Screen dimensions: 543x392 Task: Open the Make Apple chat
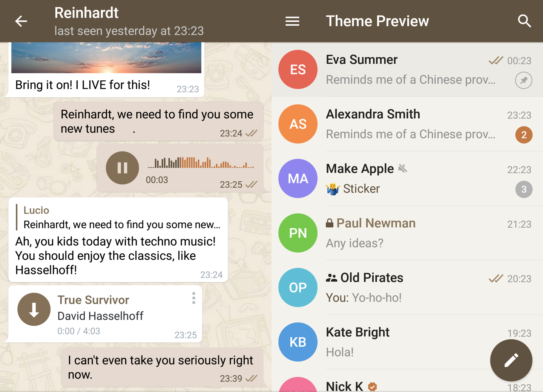click(407, 178)
